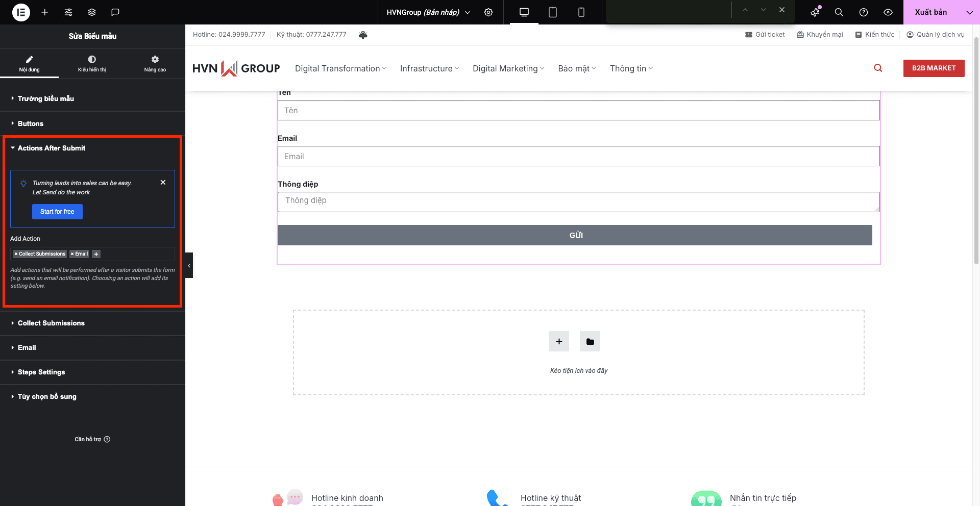Switch to the Kiểu hiển thị tab
The width and height of the screenshot is (980, 506).
92,64
